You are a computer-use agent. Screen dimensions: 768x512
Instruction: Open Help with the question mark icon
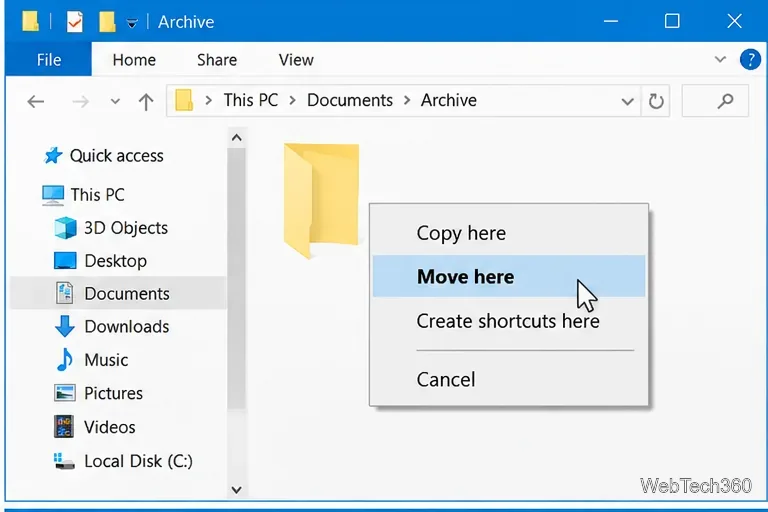coord(750,60)
